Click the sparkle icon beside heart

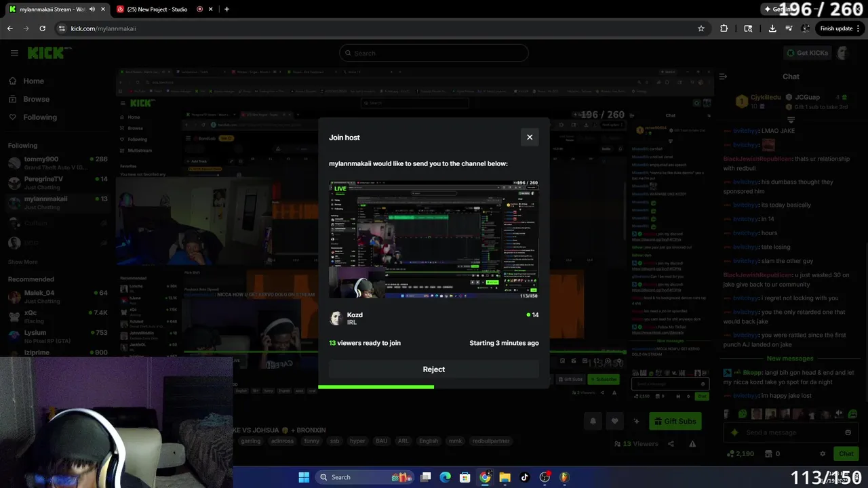[x=636, y=421]
